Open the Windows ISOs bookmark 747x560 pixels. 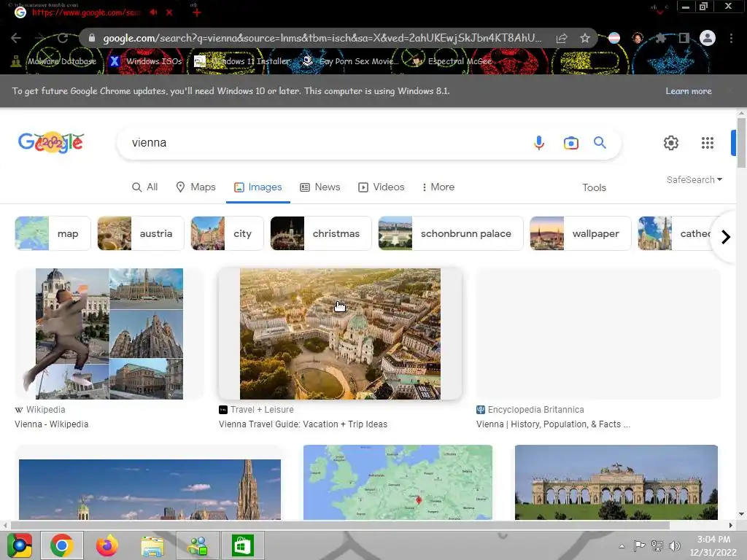click(146, 61)
